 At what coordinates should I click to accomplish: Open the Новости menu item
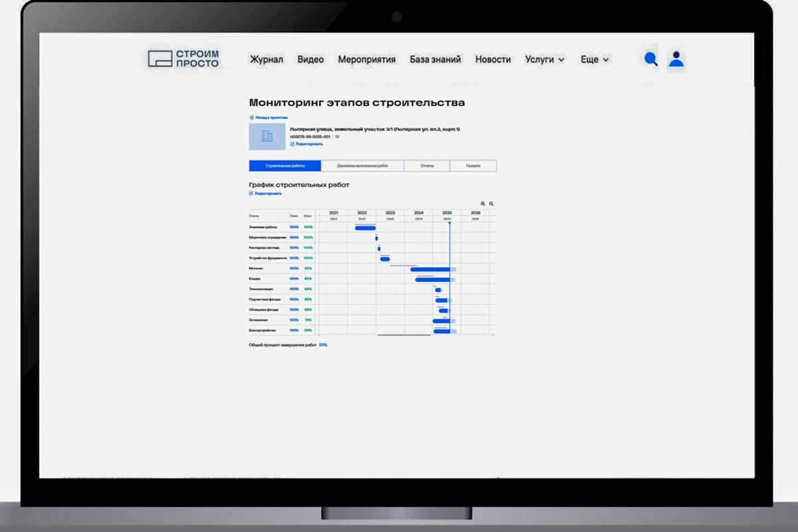point(493,59)
